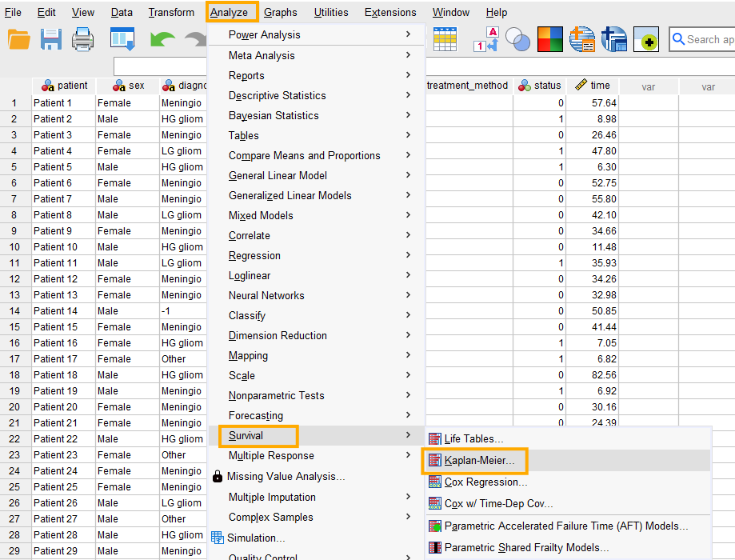
Task: Click the Print icon in the toolbar
Action: coord(83,39)
